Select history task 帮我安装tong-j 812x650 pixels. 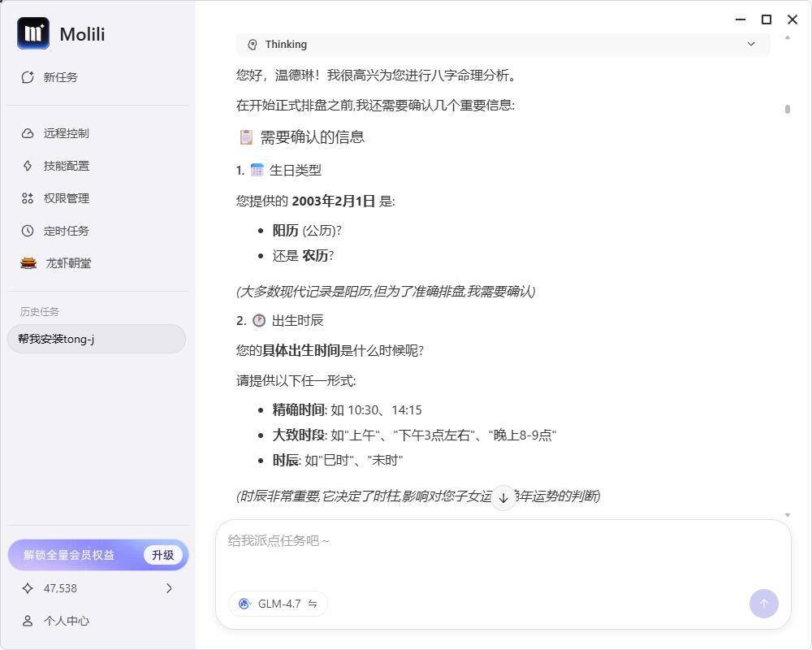pyautogui.click(x=96, y=339)
